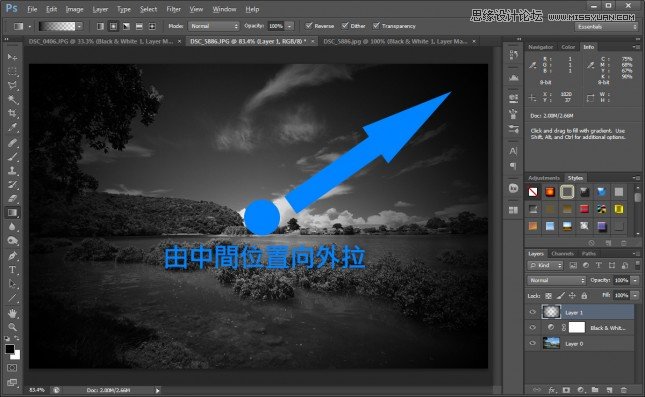
Task: Select the Line shape tool
Action: click(x=12, y=298)
